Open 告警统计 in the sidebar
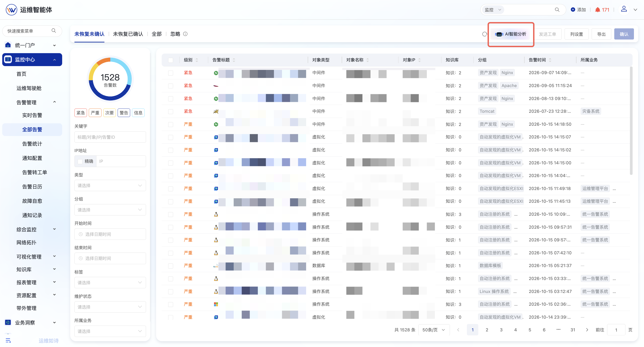Viewport: 644px width, 347px height. pyautogui.click(x=32, y=144)
